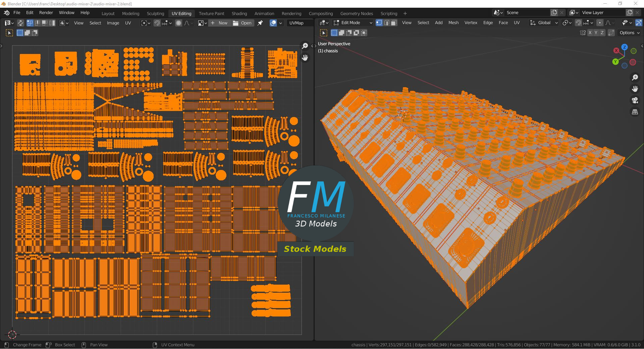Click the zoom magnifier in 3D viewport
Viewport: 644px width, 349px height.
pyautogui.click(x=635, y=77)
